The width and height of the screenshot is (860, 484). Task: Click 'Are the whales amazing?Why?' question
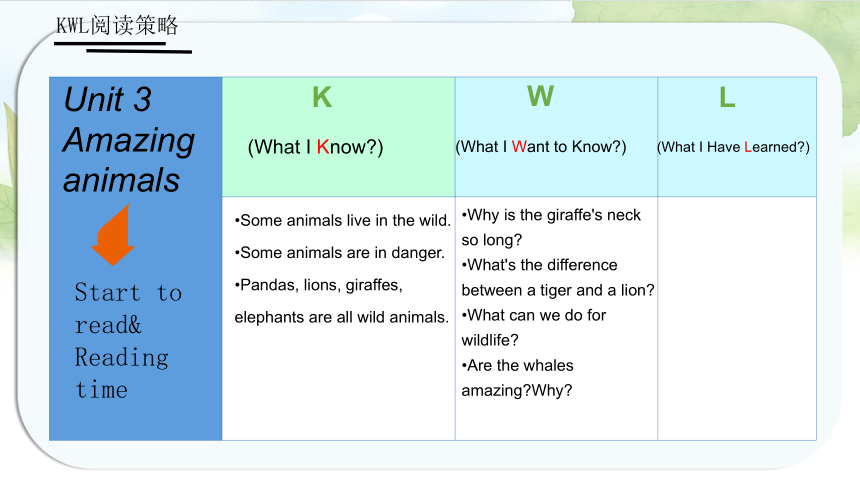pos(517,378)
